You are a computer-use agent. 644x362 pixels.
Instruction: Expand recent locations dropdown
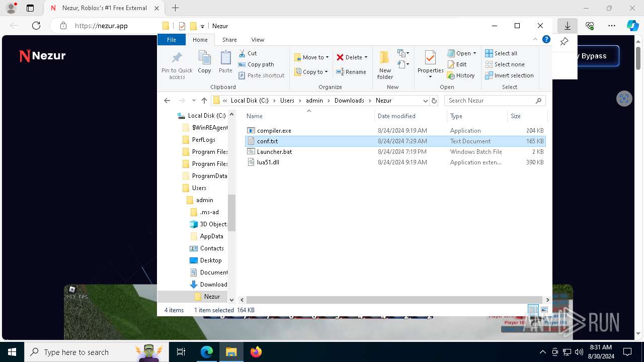194,101
